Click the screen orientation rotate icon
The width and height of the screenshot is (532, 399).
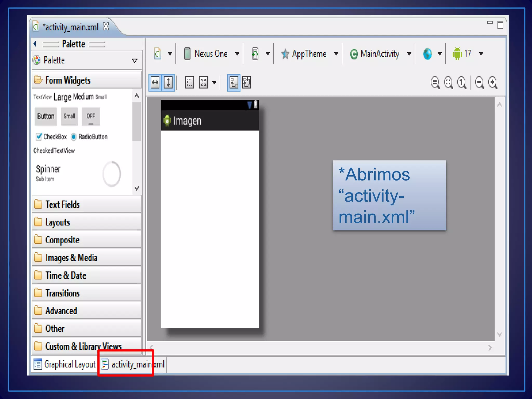point(255,54)
